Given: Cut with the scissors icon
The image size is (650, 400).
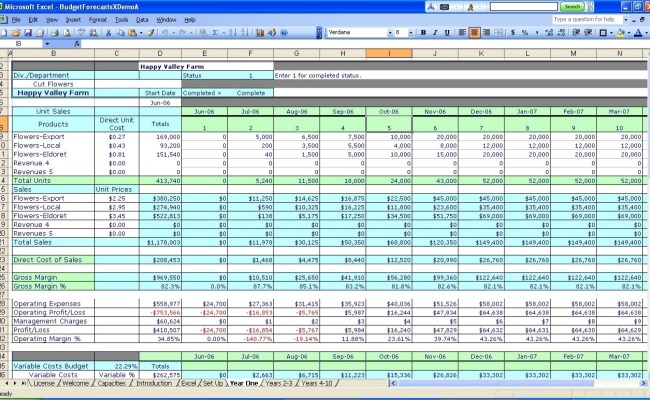Looking at the screenshot, I should click(x=108, y=32).
